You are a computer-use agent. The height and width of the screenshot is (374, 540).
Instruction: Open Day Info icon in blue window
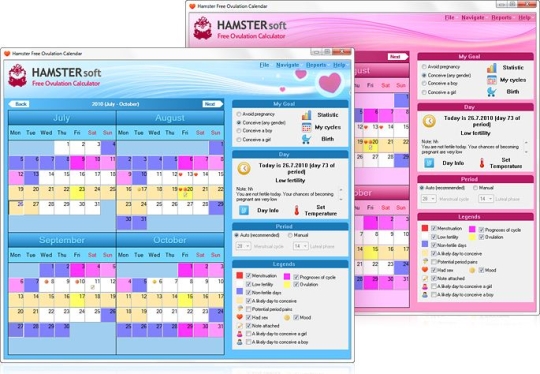(x=244, y=210)
